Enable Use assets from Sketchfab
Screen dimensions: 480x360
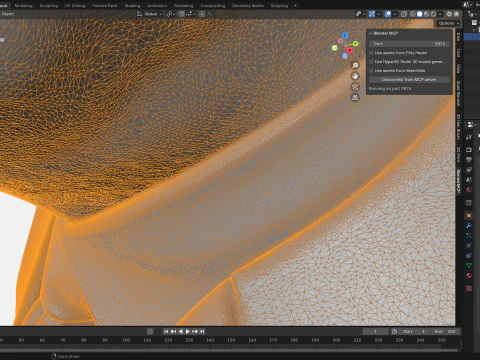[x=371, y=71]
